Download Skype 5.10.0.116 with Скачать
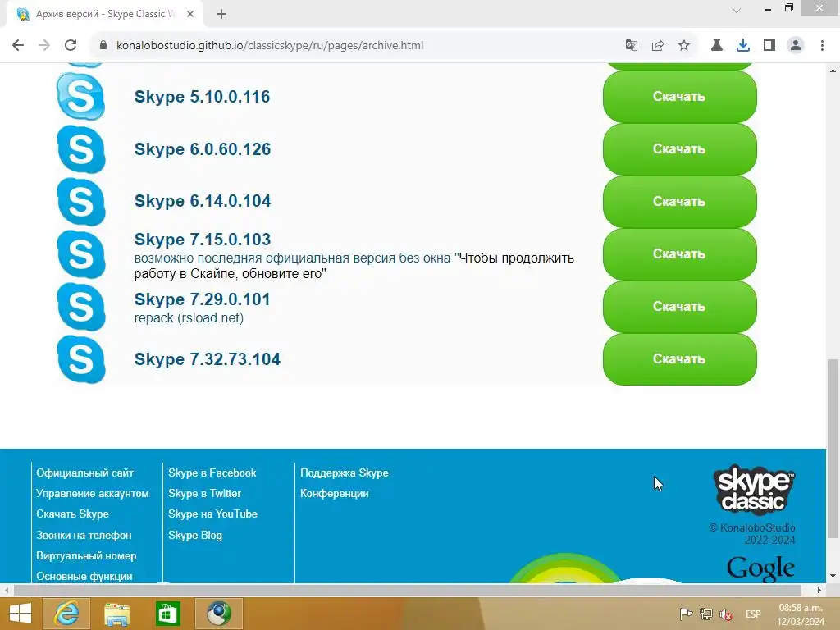Screen dimensions: 840x630 [679, 97]
